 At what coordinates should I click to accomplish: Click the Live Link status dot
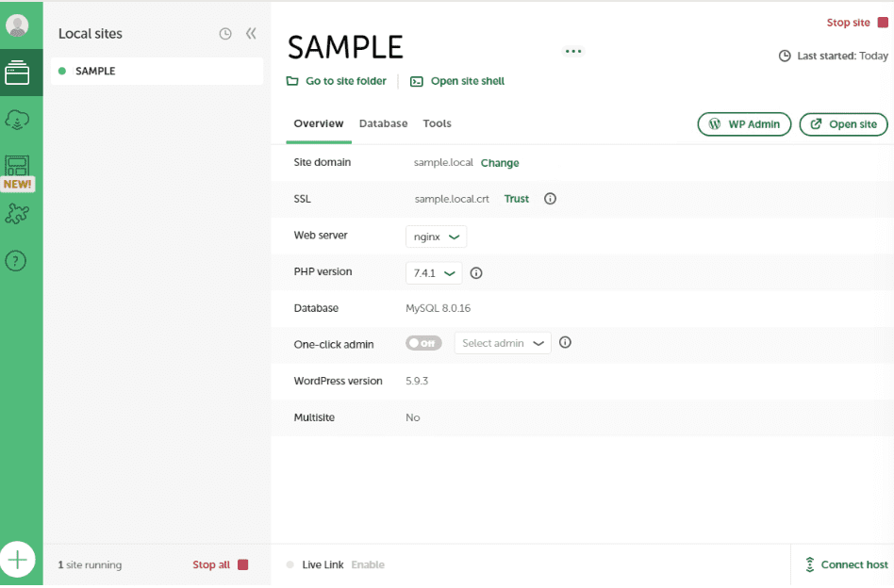[290, 564]
